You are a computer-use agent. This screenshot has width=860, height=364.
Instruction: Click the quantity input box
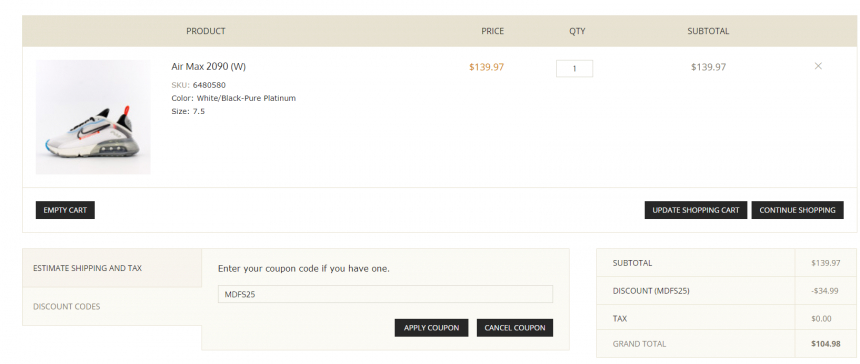click(574, 69)
